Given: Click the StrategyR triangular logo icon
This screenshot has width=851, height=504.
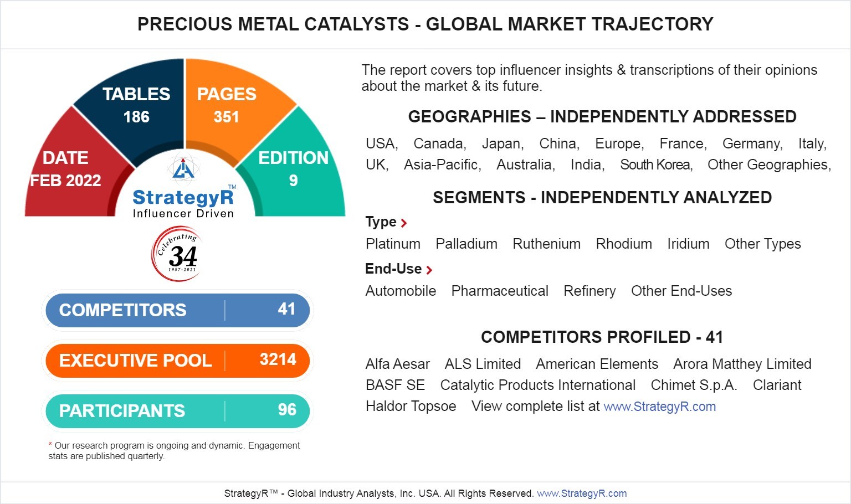Looking at the screenshot, I should [183, 169].
